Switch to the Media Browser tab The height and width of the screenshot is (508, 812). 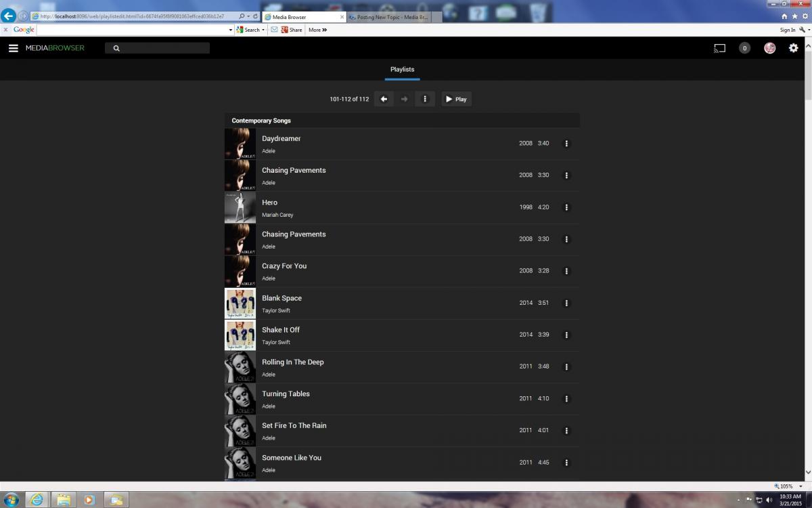(x=304, y=17)
